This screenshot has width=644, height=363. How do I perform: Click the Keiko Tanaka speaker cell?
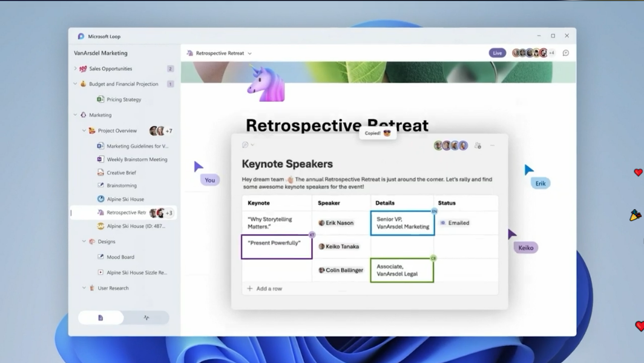(x=341, y=247)
